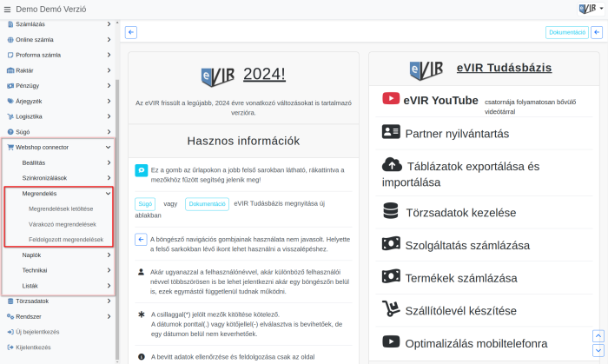The width and height of the screenshot is (608, 364).
Task: Click the Árjegyzék tag icon
Action: click(10, 101)
